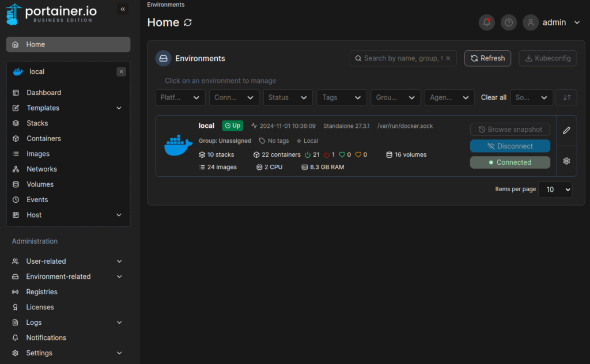
Task: Click the large Docker logo of local environment
Action: click(179, 145)
